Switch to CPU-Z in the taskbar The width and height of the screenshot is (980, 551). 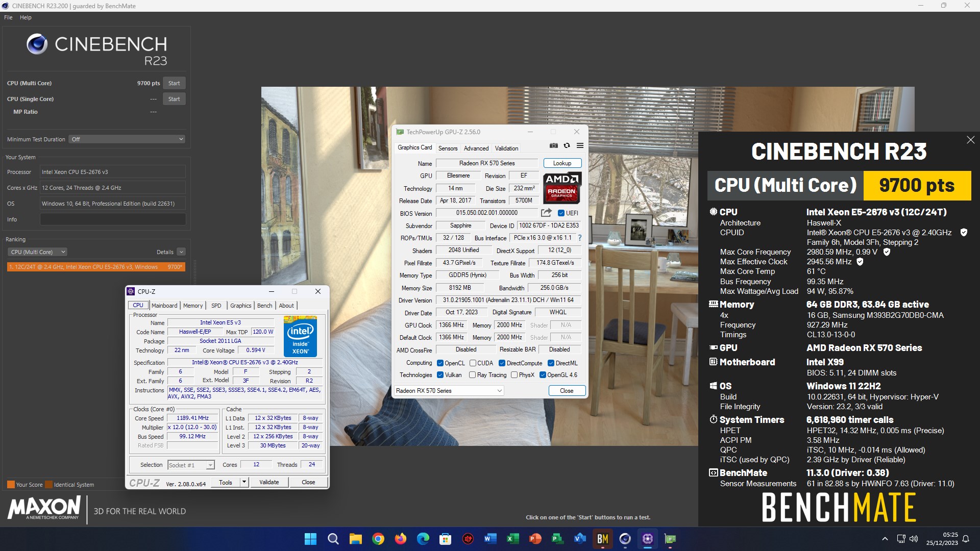tap(647, 539)
